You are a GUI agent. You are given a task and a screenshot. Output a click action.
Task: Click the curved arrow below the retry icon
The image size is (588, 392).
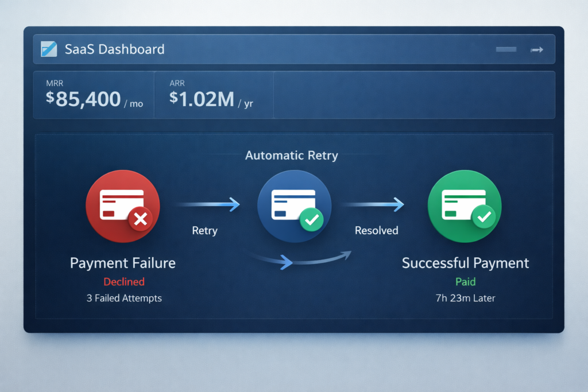point(300,259)
